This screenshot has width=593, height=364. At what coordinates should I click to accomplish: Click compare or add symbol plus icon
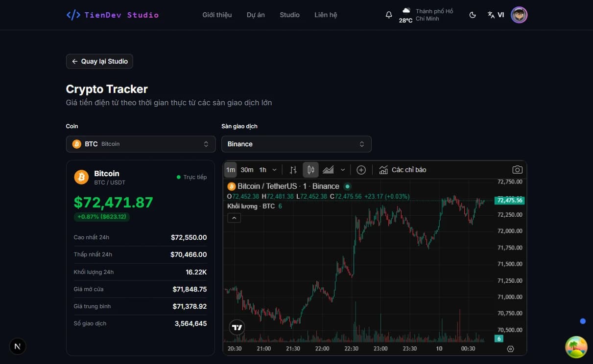361,170
